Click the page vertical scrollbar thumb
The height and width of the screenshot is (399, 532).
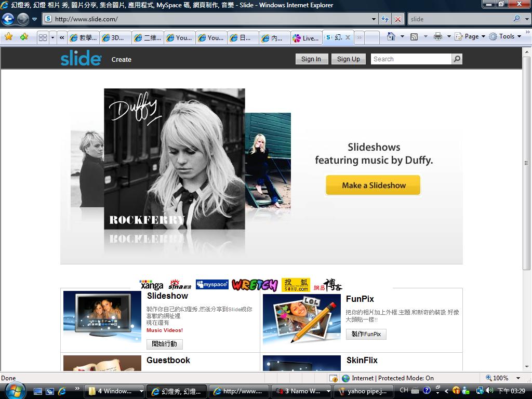tap(527, 163)
